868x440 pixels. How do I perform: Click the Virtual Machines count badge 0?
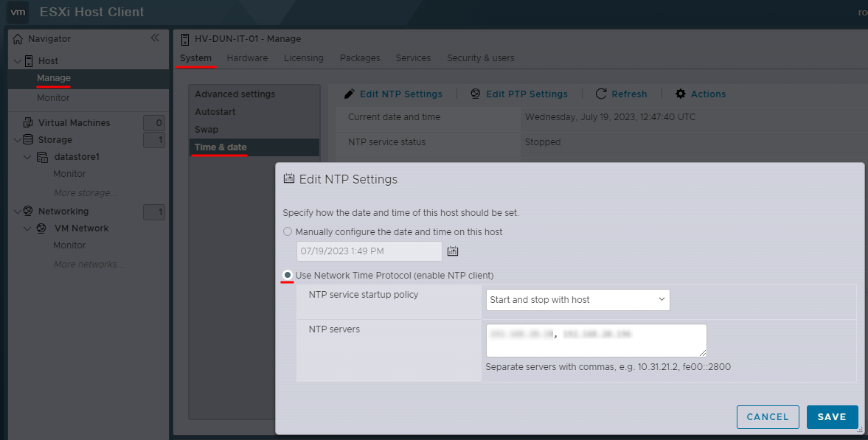154,123
